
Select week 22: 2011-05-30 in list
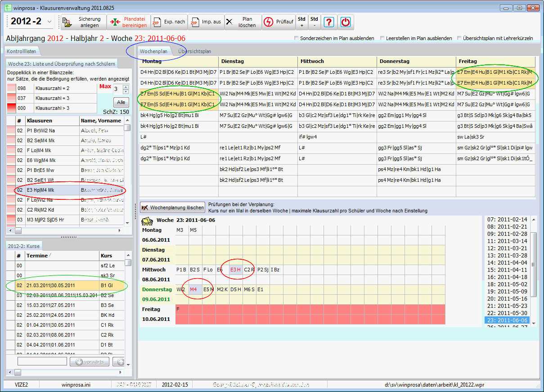click(x=507, y=313)
